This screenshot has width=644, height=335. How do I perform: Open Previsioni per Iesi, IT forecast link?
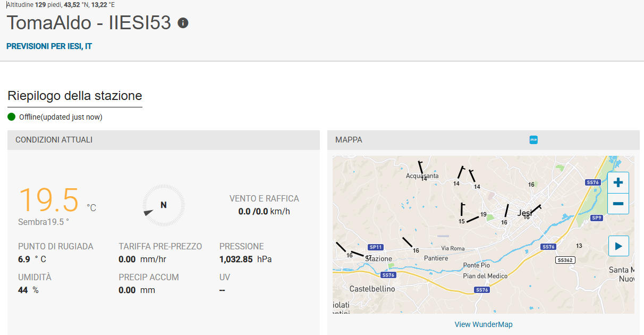point(49,46)
